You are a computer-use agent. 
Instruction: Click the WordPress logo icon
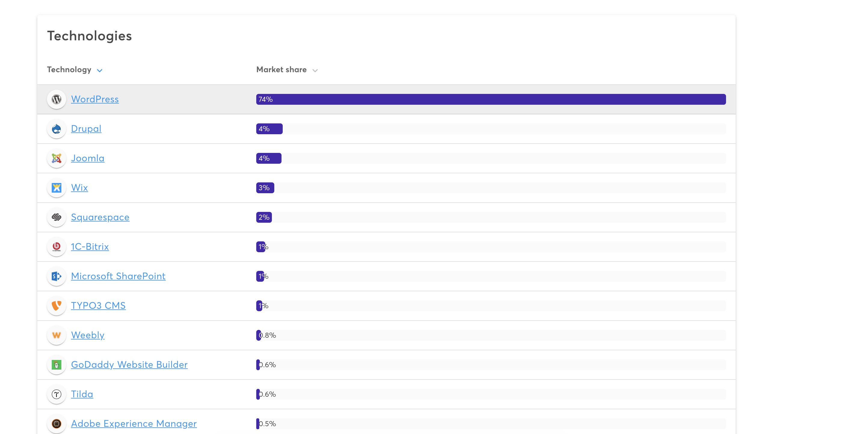pos(56,99)
